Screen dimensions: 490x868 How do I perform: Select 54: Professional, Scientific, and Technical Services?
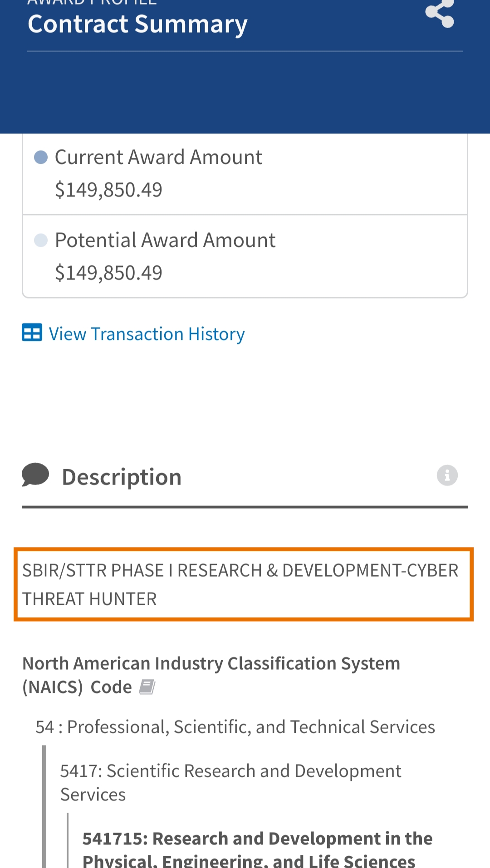pos(235,727)
